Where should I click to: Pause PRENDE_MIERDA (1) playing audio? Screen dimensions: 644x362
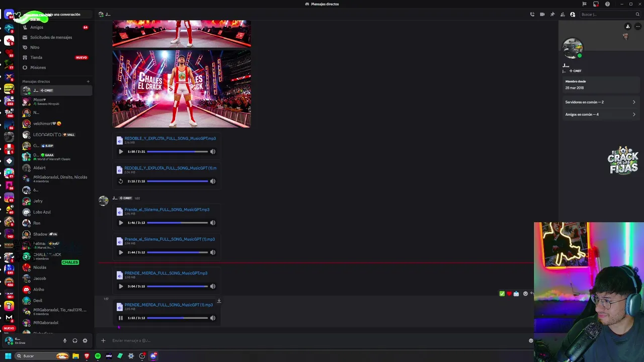pos(121,318)
